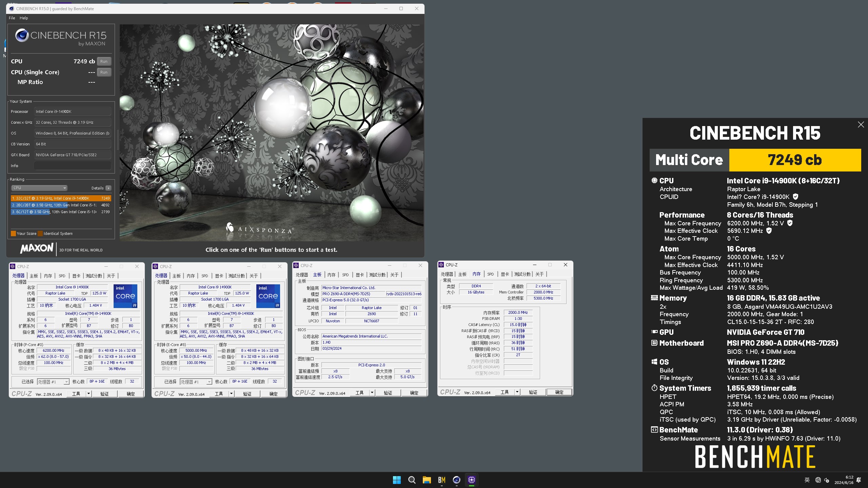Screen dimensions: 868x488
Task: Maximize the Cinebench window
Action: [x=401, y=8]
